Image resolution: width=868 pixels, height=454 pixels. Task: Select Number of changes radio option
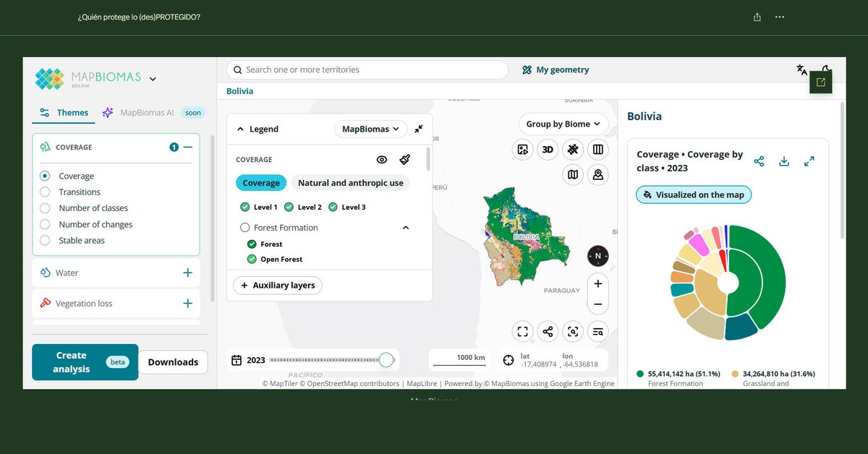(x=45, y=224)
